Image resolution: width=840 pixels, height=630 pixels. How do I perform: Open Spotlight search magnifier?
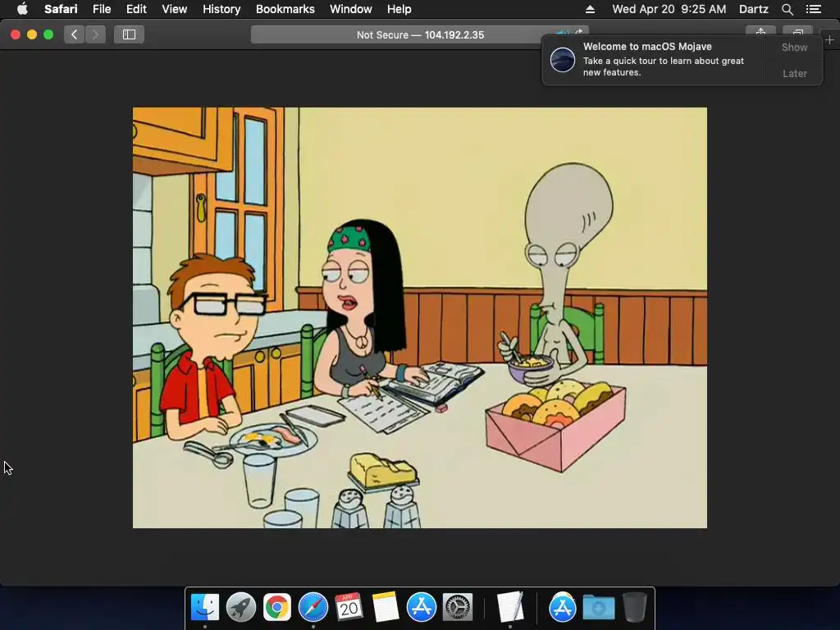point(787,9)
